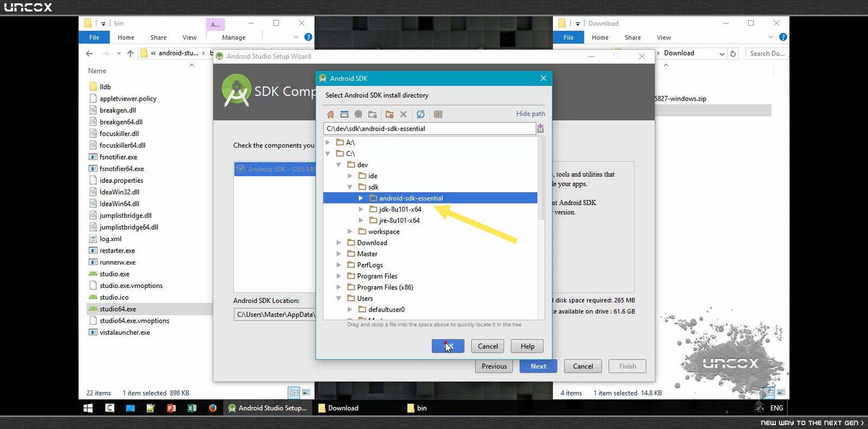This screenshot has width=868, height=429.
Task: Switch Download window to large icons view
Action: pos(781,392)
